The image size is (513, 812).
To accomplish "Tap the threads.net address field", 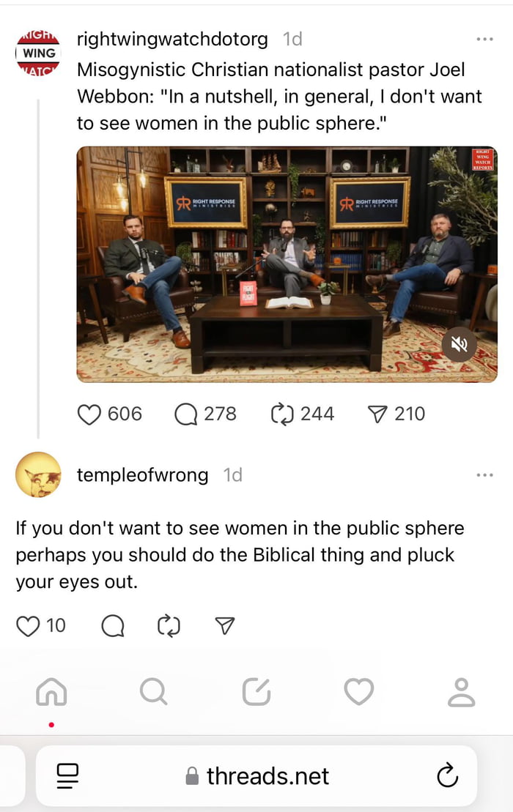I will pyautogui.click(x=256, y=775).
